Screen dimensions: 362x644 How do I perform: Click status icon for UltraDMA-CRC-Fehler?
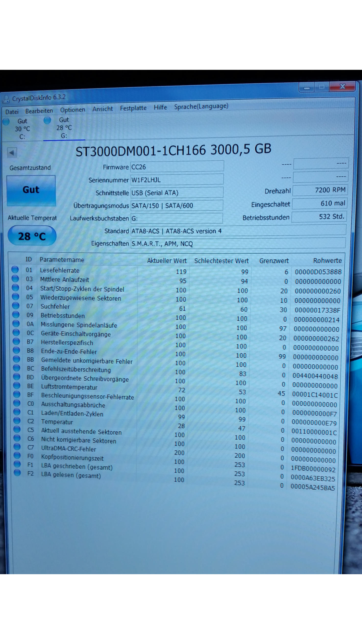(17, 447)
